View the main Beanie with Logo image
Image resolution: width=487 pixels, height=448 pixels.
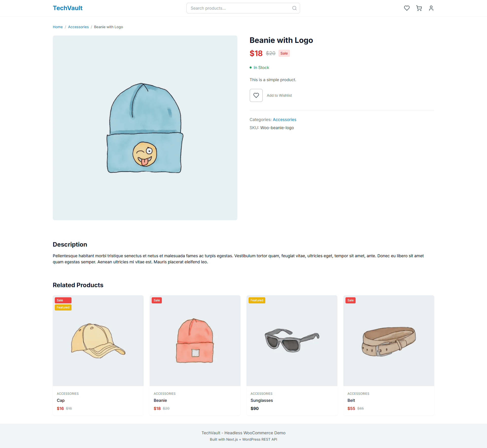[x=145, y=128]
